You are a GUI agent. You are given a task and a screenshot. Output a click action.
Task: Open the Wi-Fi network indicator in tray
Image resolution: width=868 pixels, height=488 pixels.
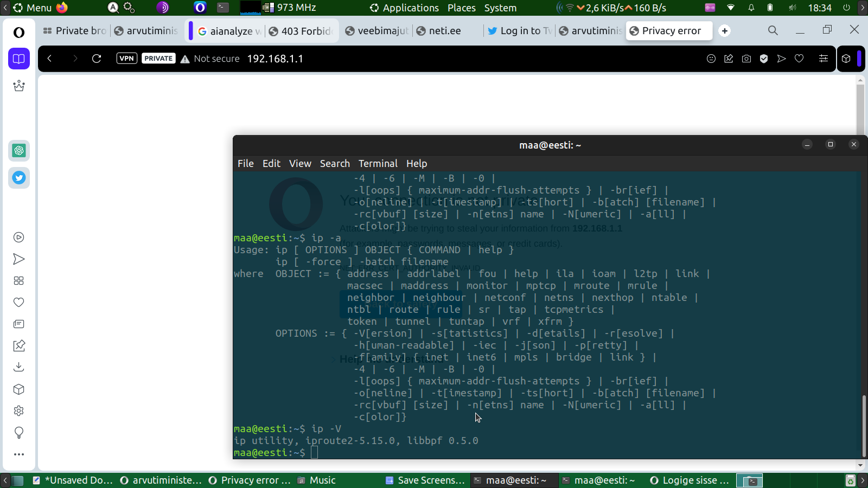(731, 8)
